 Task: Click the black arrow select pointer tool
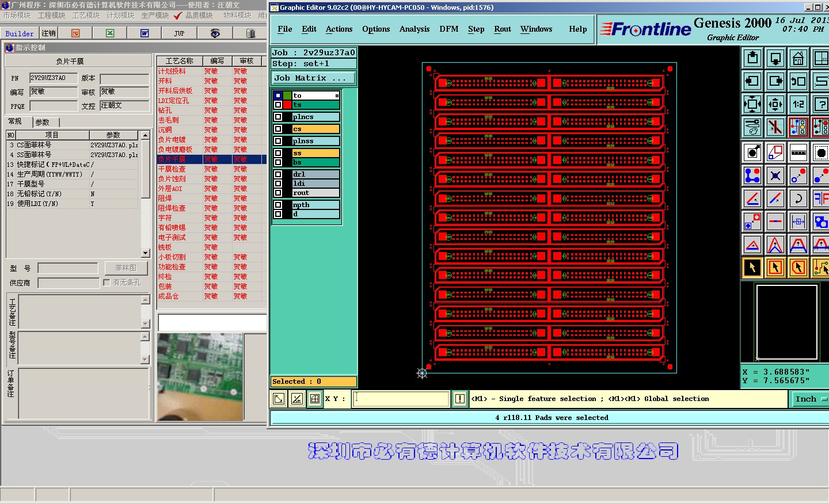(x=752, y=268)
